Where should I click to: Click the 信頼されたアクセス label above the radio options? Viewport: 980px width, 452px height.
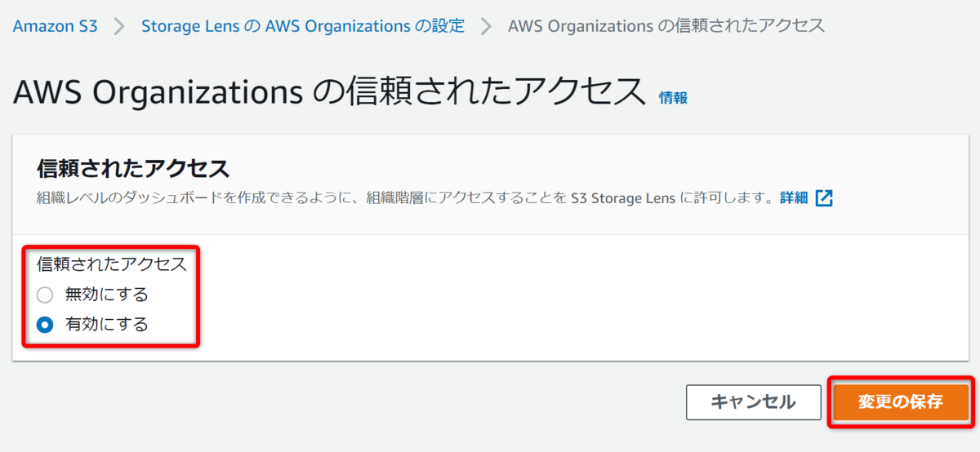point(112,264)
